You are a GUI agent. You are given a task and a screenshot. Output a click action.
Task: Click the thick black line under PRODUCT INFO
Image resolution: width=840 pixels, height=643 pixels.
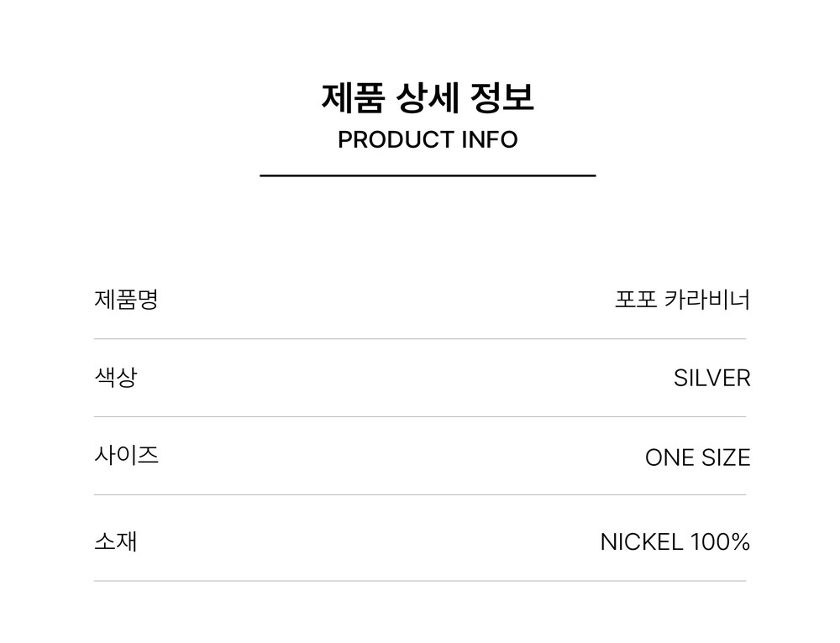(x=428, y=175)
